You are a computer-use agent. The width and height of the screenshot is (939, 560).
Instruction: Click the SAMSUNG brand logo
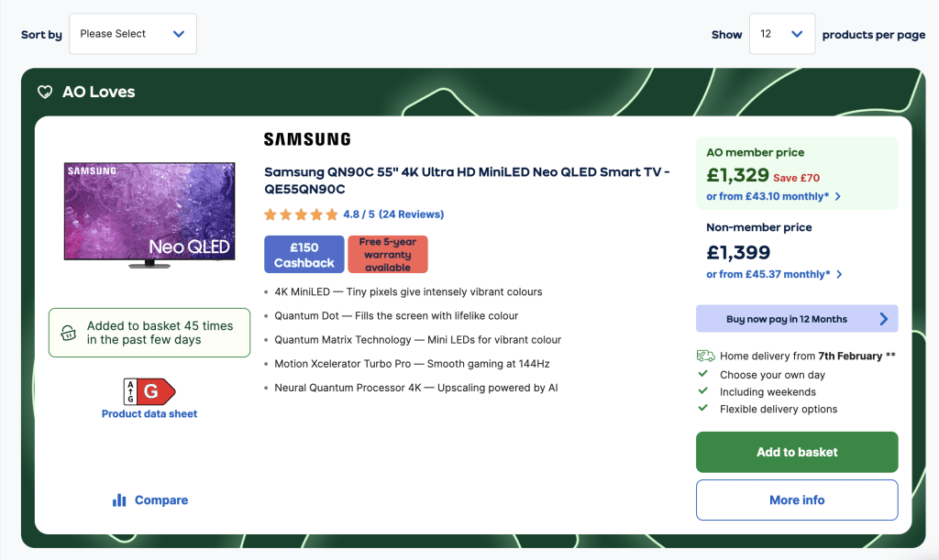306,138
